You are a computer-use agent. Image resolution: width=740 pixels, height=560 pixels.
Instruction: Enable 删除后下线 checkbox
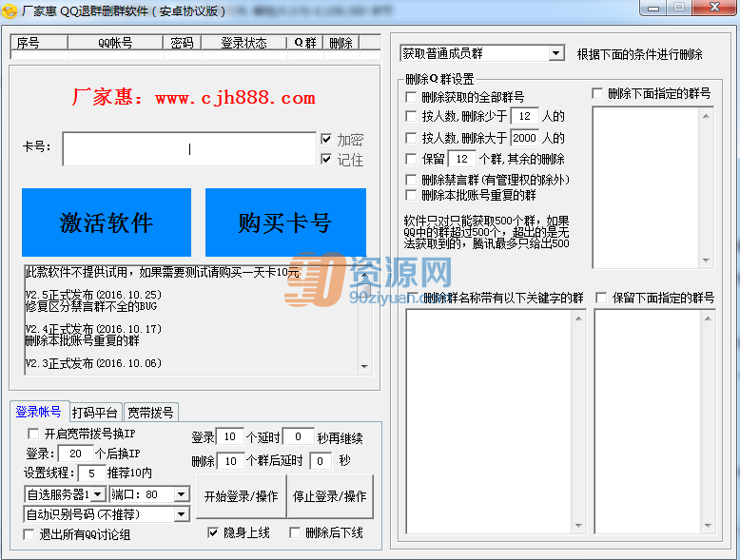point(295,532)
